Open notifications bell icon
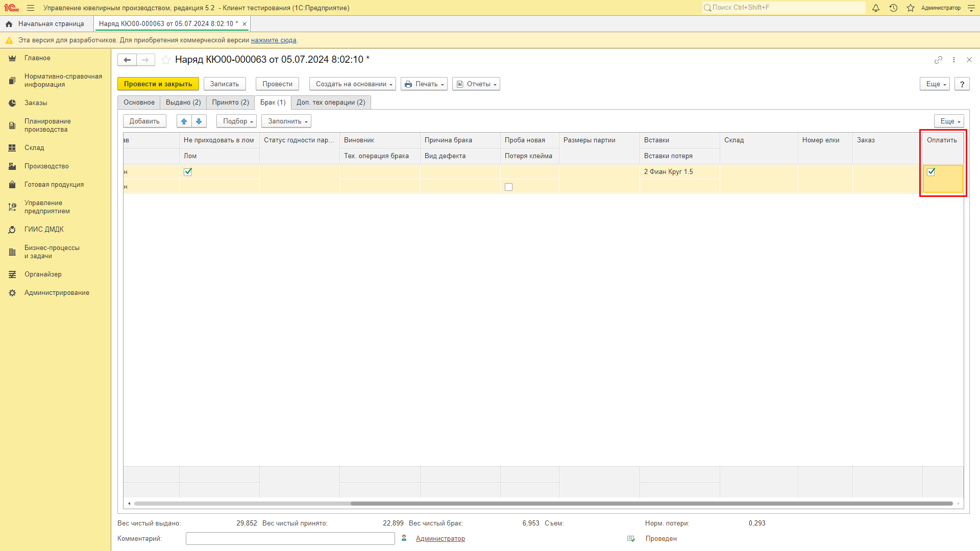980x551 pixels. click(x=876, y=8)
